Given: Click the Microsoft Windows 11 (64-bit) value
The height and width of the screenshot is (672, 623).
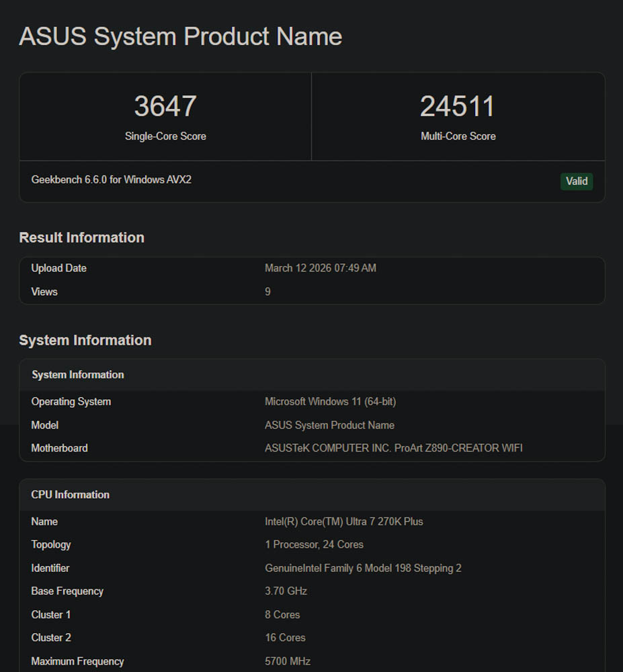Looking at the screenshot, I should 330,402.
